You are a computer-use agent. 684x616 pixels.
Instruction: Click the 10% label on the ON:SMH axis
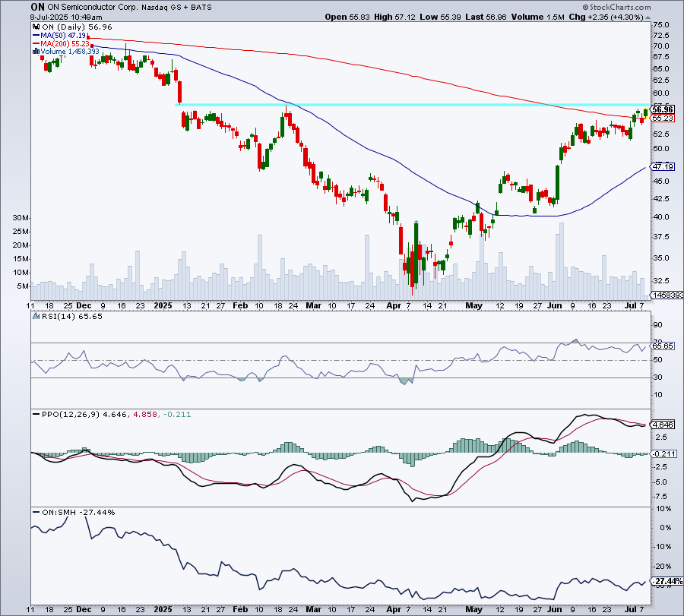pos(663,508)
